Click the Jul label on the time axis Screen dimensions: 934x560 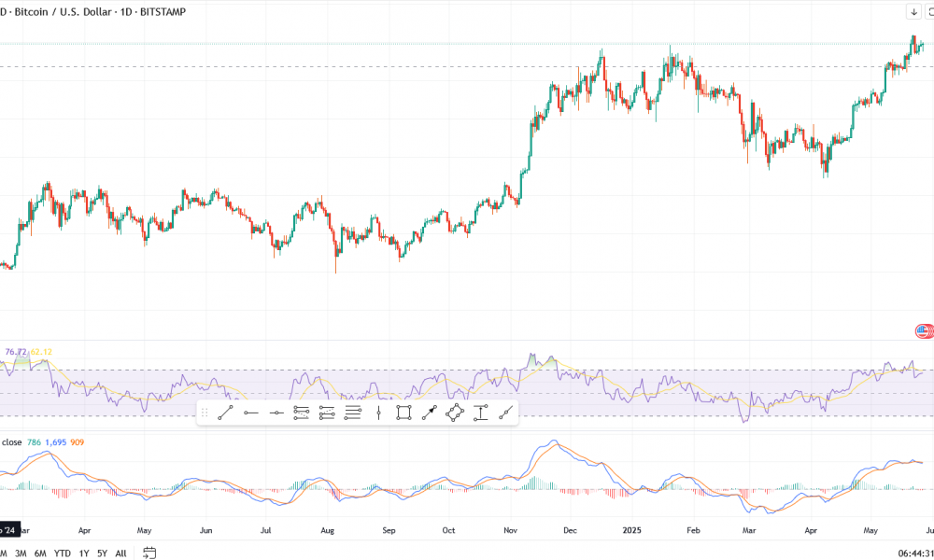(265, 529)
